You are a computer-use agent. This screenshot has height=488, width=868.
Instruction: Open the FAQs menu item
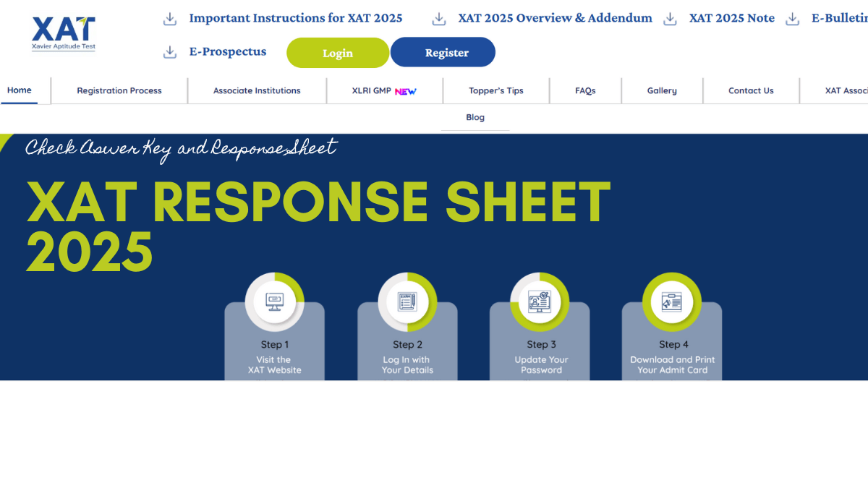(x=585, y=91)
